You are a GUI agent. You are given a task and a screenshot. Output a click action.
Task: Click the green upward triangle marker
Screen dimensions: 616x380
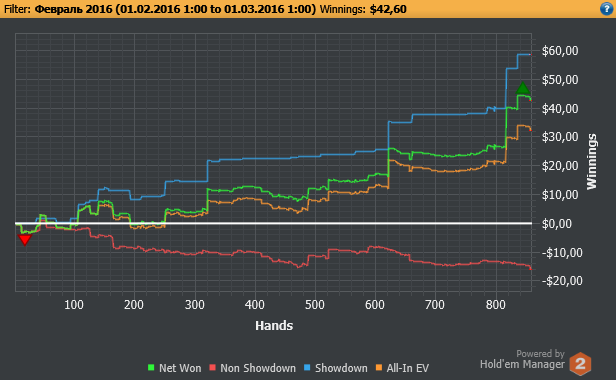tap(522, 88)
